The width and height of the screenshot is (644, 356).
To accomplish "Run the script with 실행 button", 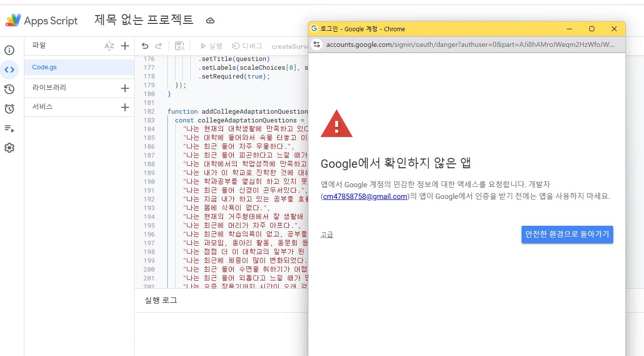I will 211,46.
